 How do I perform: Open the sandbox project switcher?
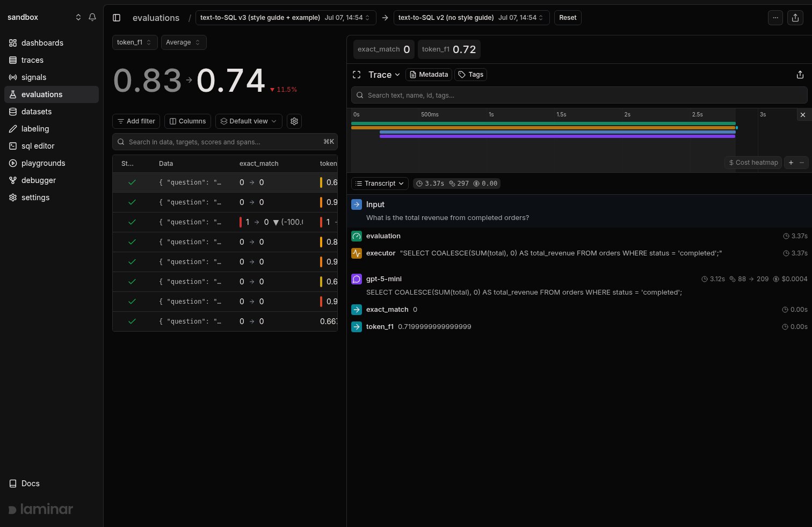pyautogui.click(x=44, y=17)
